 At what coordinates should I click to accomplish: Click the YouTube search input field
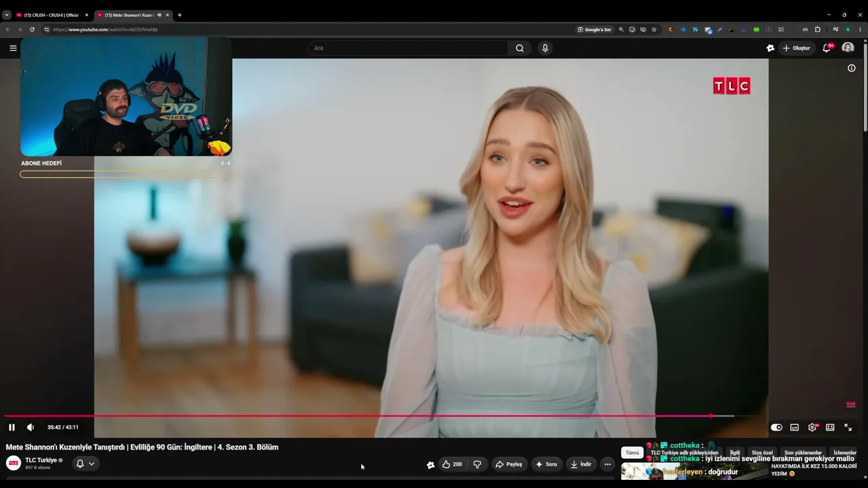pos(408,48)
